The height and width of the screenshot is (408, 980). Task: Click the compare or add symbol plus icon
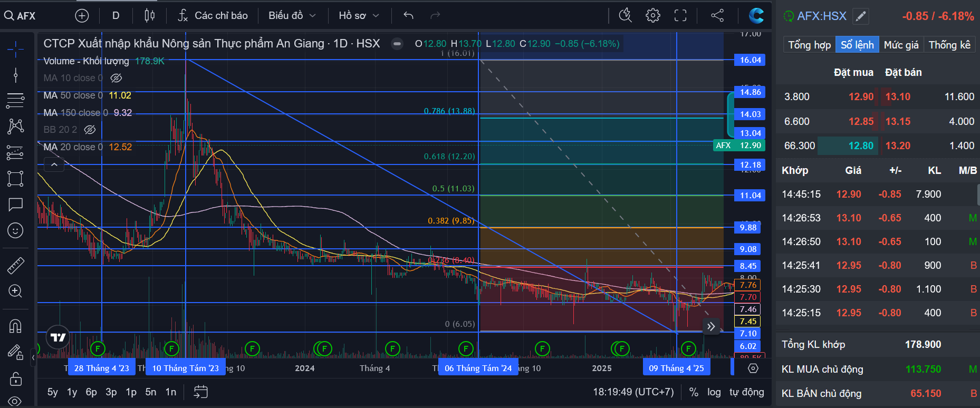[82, 16]
